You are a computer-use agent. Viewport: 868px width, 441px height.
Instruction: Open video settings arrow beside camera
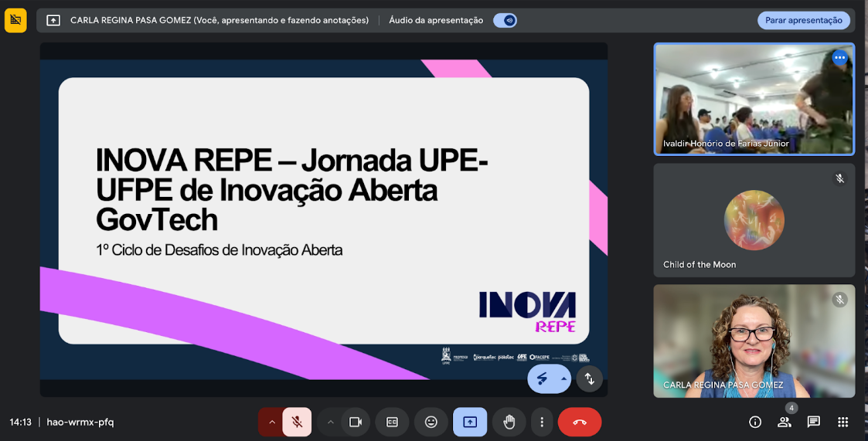pyautogui.click(x=330, y=422)
